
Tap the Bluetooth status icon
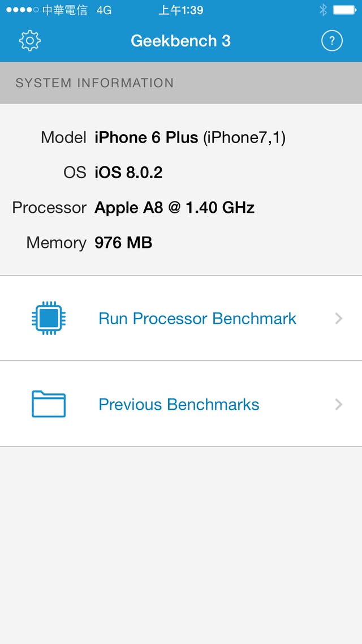(323, 10)
